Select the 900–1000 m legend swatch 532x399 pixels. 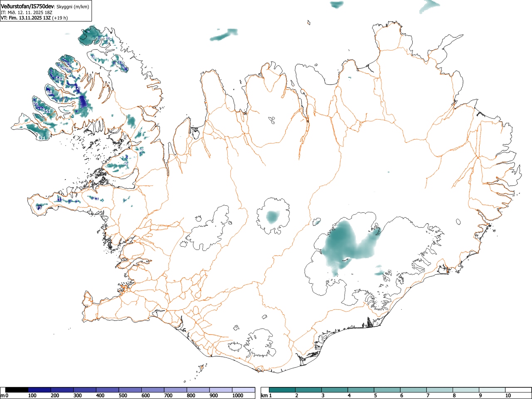coord(221,390)
